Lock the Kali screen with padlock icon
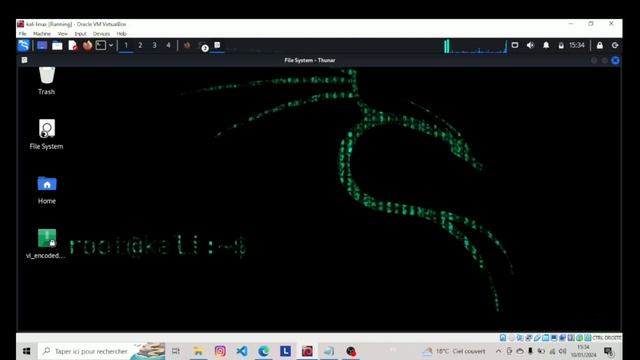The height and width of the screenshot is (360, 640). click(600, 45)
